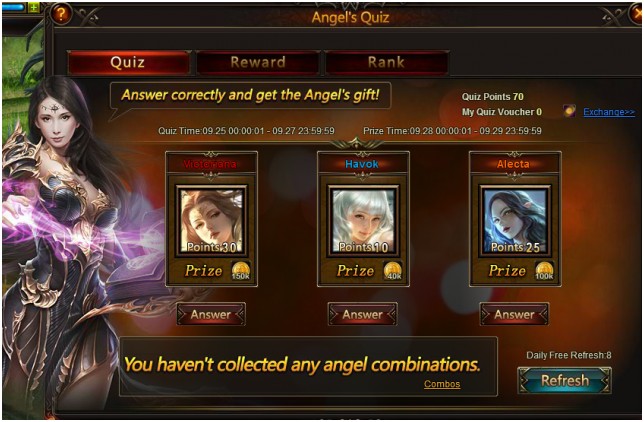Click Answer under Havok

click(x=363, y=314)
